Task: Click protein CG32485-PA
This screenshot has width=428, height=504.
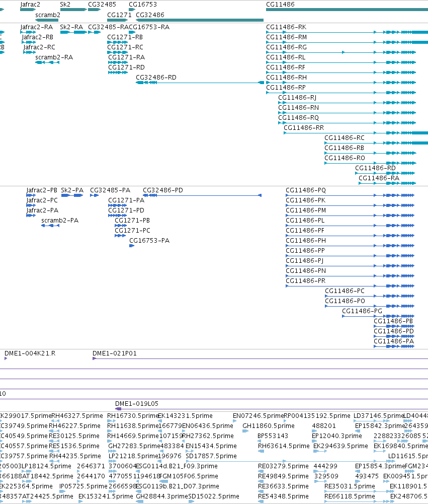Action: [94, 195]
